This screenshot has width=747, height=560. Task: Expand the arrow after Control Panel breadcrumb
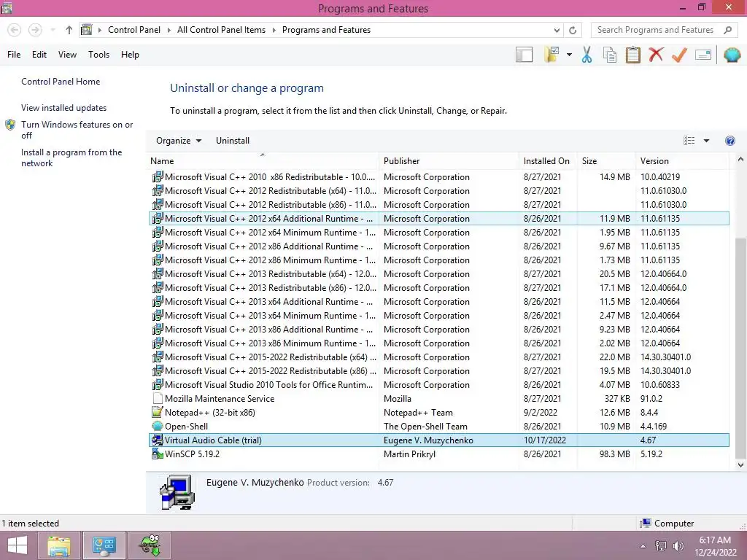click(x=169, y=30)
